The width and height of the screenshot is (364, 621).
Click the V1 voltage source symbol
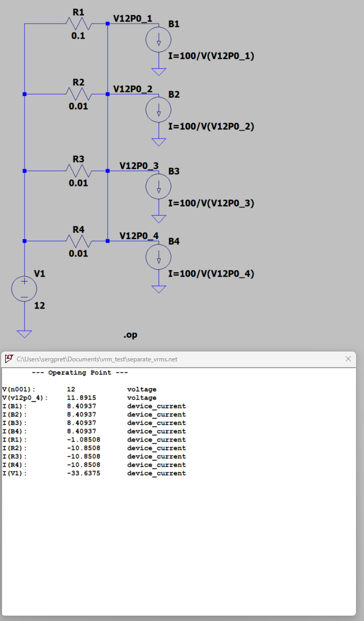pos(24,288)
